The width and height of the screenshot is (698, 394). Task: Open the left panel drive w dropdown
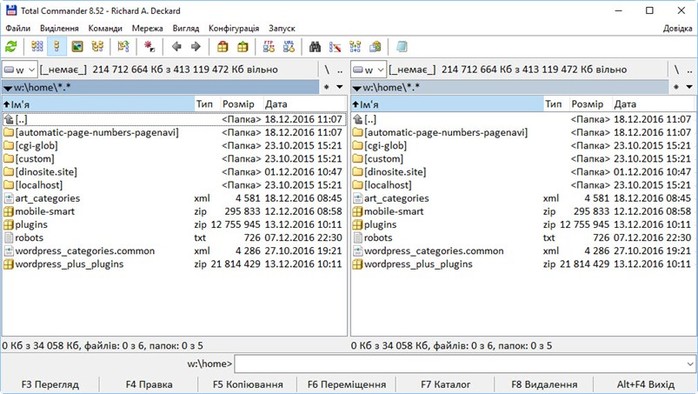[x=20, y=70]
